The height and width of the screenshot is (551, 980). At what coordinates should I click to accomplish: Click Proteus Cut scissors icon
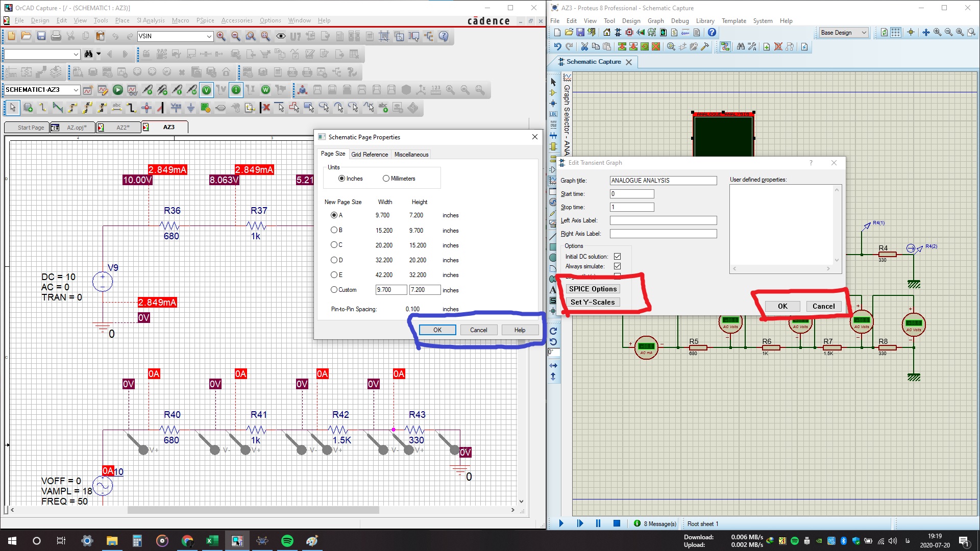(x=584, y=47)
